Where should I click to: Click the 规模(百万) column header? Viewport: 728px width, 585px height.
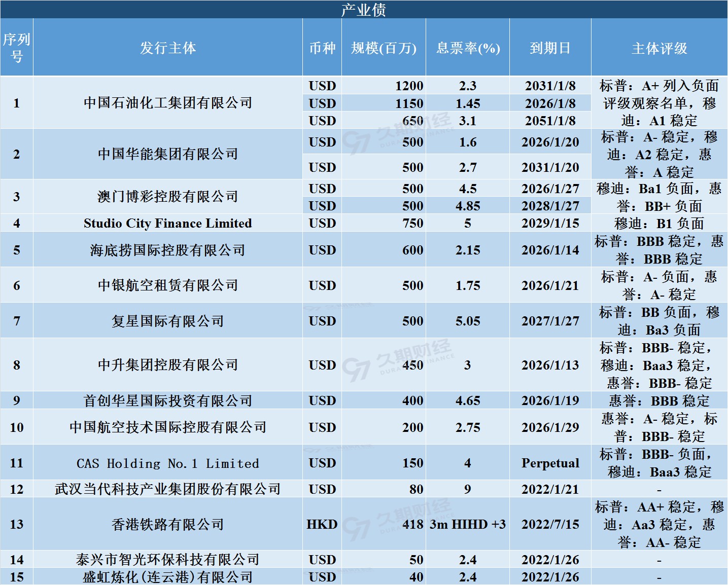(384, 48)
